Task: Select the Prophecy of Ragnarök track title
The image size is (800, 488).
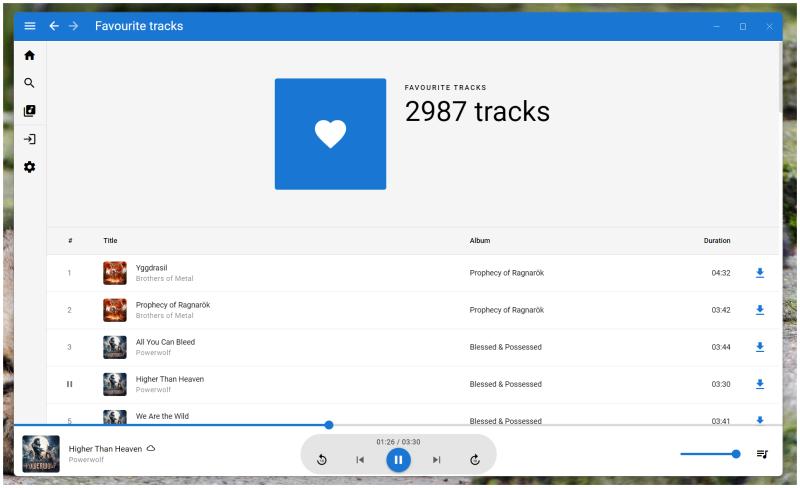Action: tap(173, 305)
